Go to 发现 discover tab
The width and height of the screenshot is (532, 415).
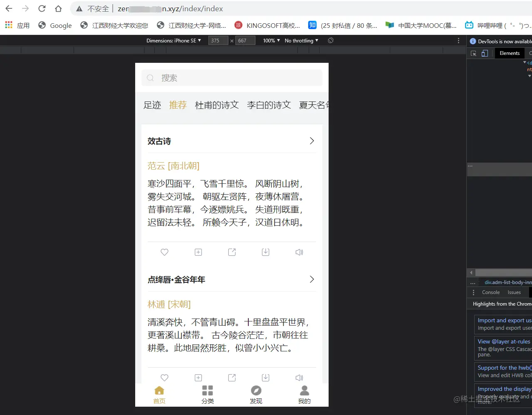[x=256, y=395]
